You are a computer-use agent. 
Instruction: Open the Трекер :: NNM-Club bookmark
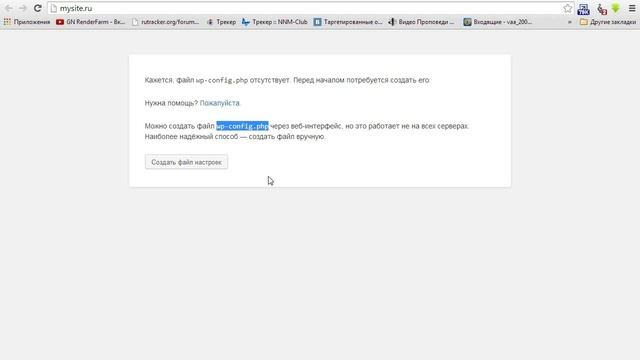click(275, 22)
